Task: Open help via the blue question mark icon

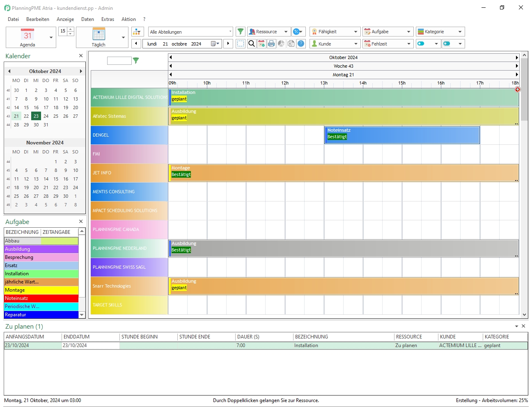Action: click(301, 43)
